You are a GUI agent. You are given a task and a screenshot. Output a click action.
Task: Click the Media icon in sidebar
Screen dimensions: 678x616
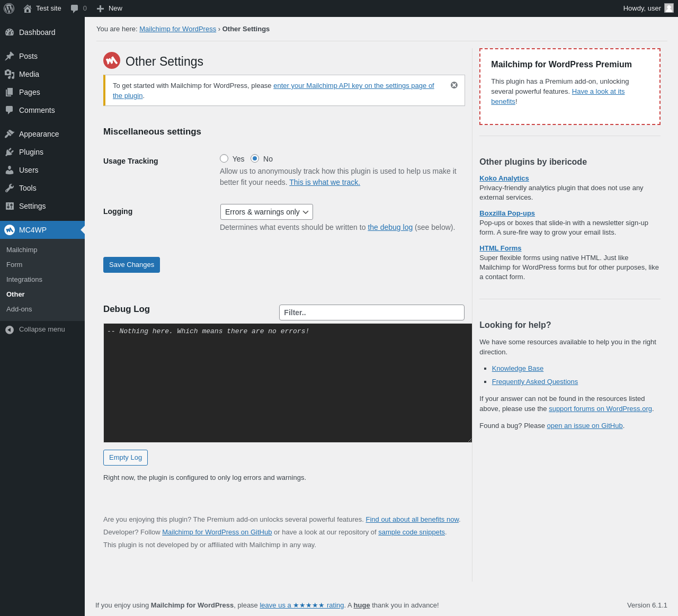coord(10,74)
